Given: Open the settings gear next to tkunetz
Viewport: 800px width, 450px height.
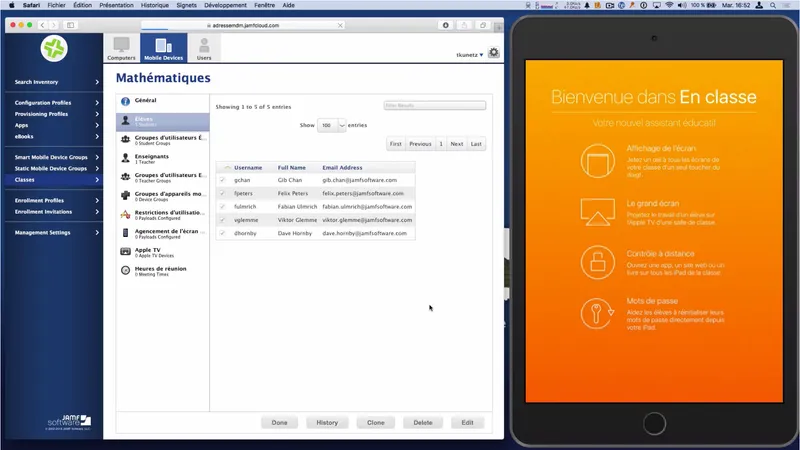Looking at the screenshot, I should [493, 53].
